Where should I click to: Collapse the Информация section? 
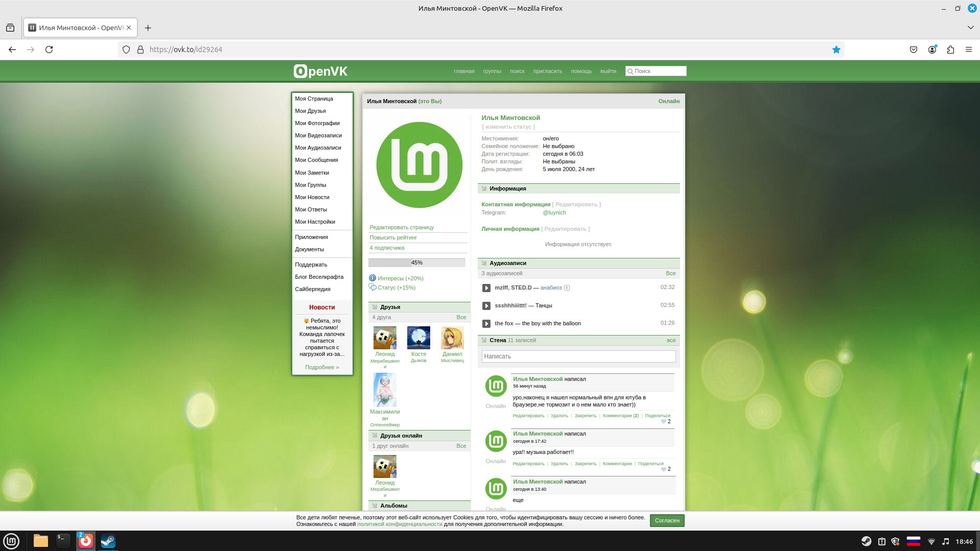pos(484,188)
